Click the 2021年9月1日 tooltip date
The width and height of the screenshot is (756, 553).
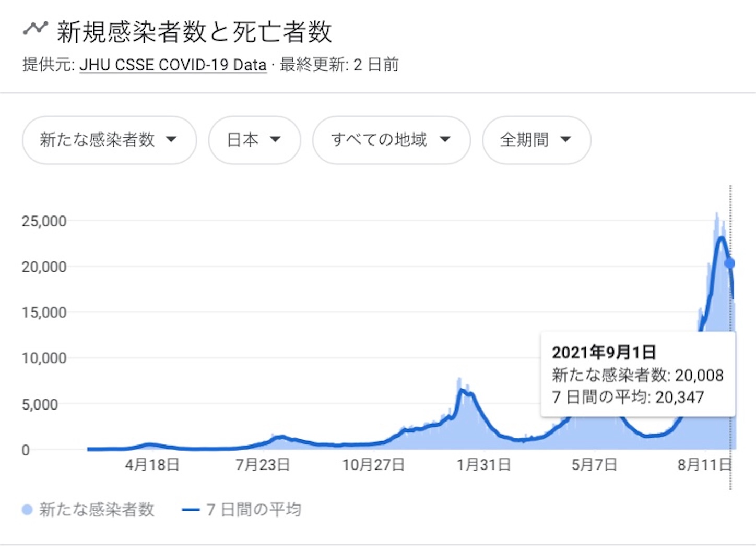(x=604, y=353)
